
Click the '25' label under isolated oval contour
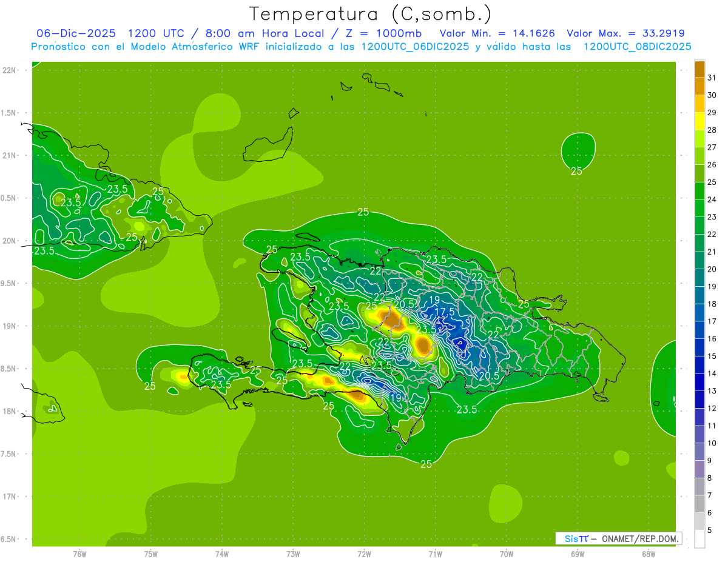[x=576, y=171]
